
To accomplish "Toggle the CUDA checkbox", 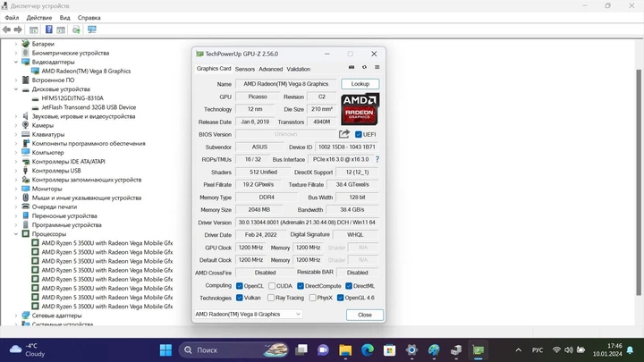I will tap(272, 286).
